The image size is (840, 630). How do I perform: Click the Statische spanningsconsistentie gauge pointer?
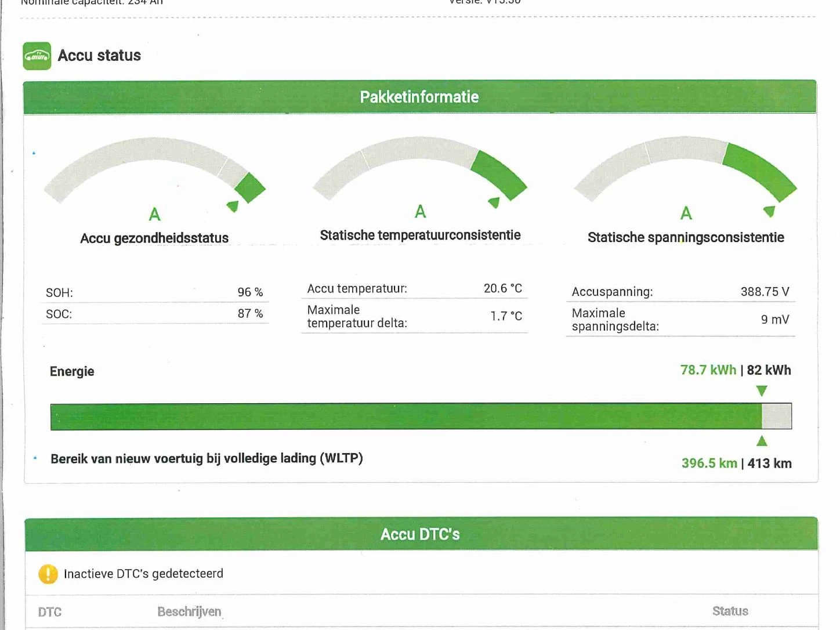point(769,211)
